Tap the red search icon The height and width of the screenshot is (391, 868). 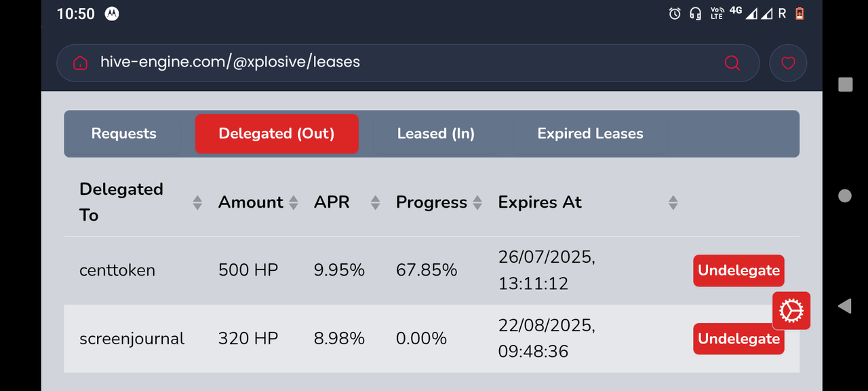pyautogui.click(x=732, y=63)
